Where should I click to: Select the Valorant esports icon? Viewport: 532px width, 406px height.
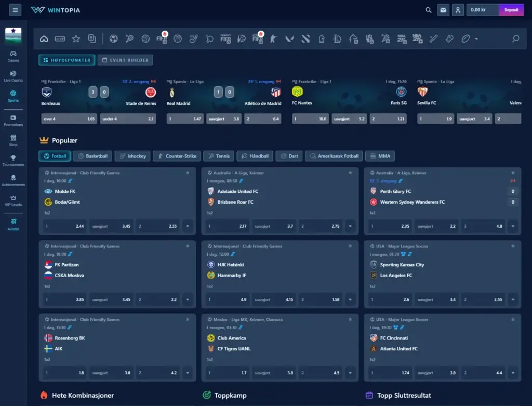pyautogui.click(x=289, y=38)
